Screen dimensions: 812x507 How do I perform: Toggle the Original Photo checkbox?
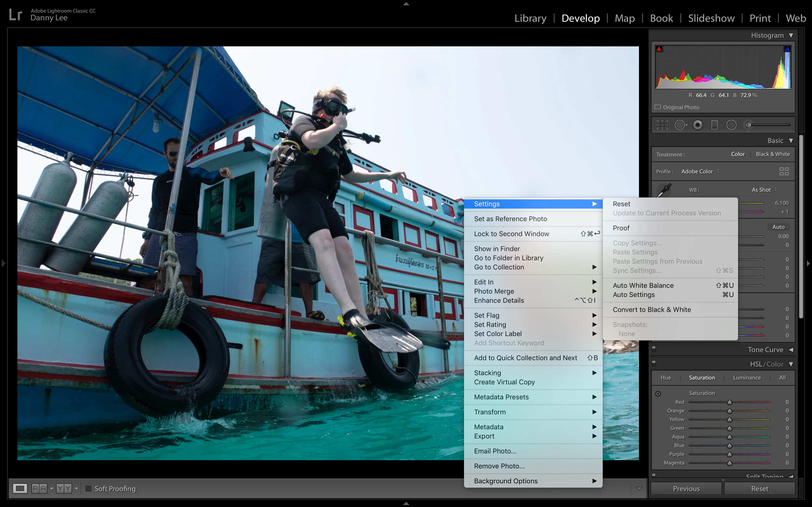(x=658, y=107)
